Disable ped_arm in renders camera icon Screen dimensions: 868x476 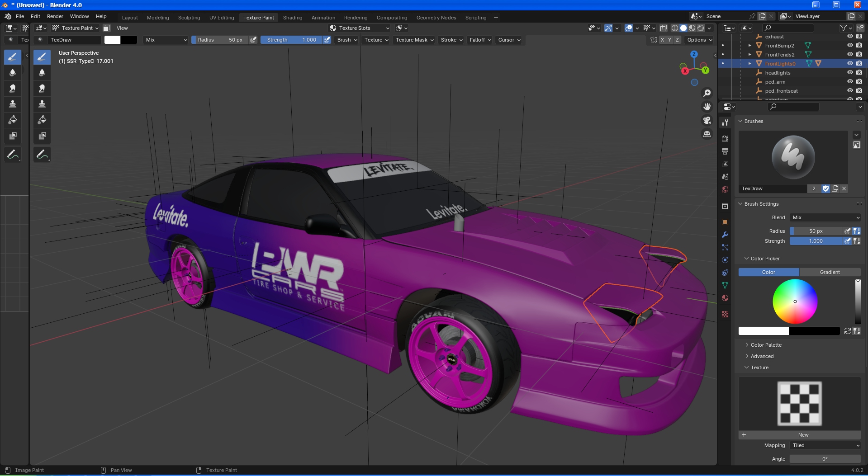[x=859, y=82]
